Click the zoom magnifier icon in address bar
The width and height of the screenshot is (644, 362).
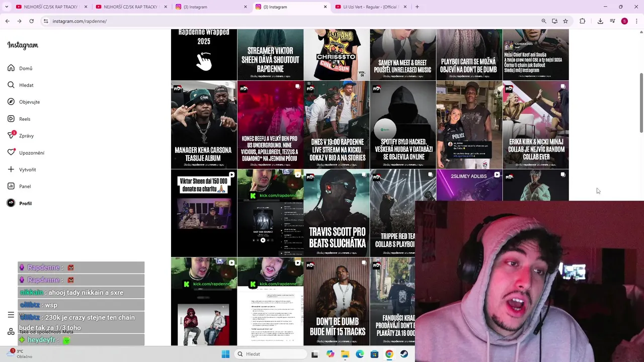click(543, 21)
